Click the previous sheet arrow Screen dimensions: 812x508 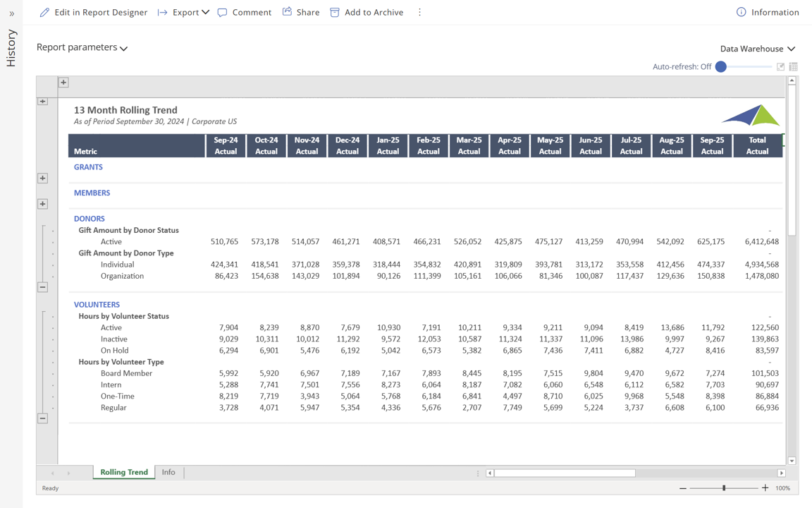click(52, 473)
